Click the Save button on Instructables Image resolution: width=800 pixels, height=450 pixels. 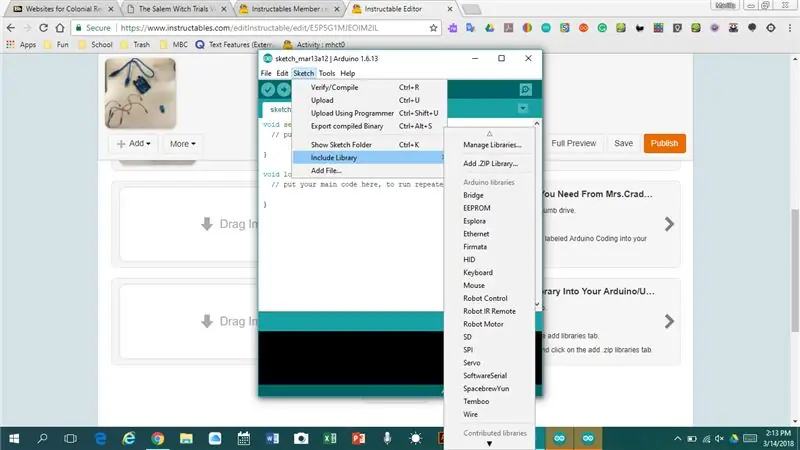[623, 143]
